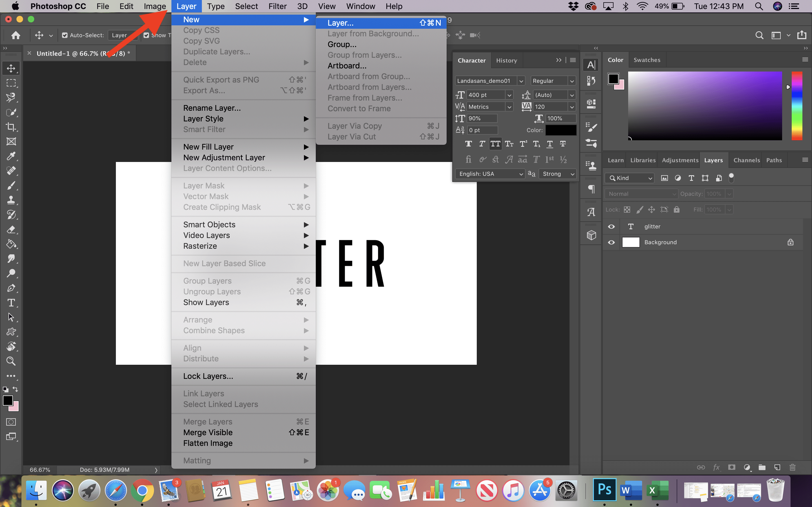Hide the glitter text layer
Image resolution: width=812 pixels, height=507 pixels.
click(x=611, y=226)
